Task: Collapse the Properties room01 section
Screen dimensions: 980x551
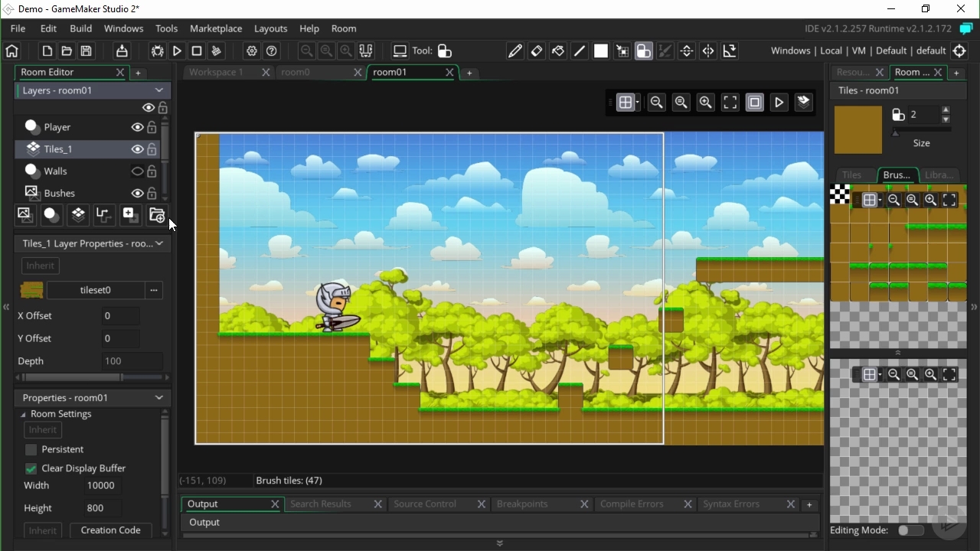Action: tap(158, 398)
